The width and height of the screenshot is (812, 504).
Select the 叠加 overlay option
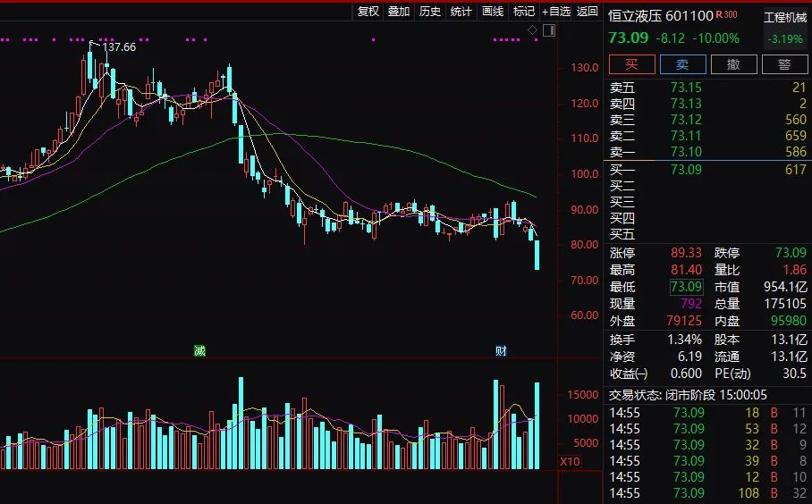(399, 12)
